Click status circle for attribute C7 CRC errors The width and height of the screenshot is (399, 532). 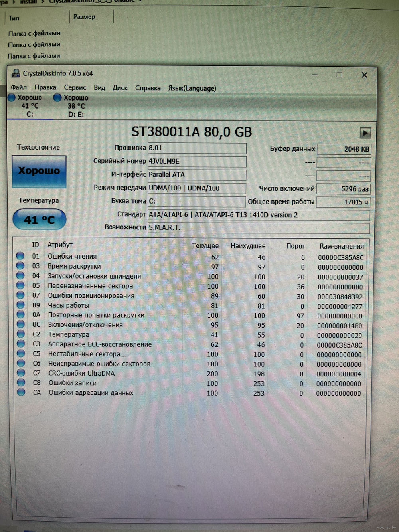(x=21, y=373)
